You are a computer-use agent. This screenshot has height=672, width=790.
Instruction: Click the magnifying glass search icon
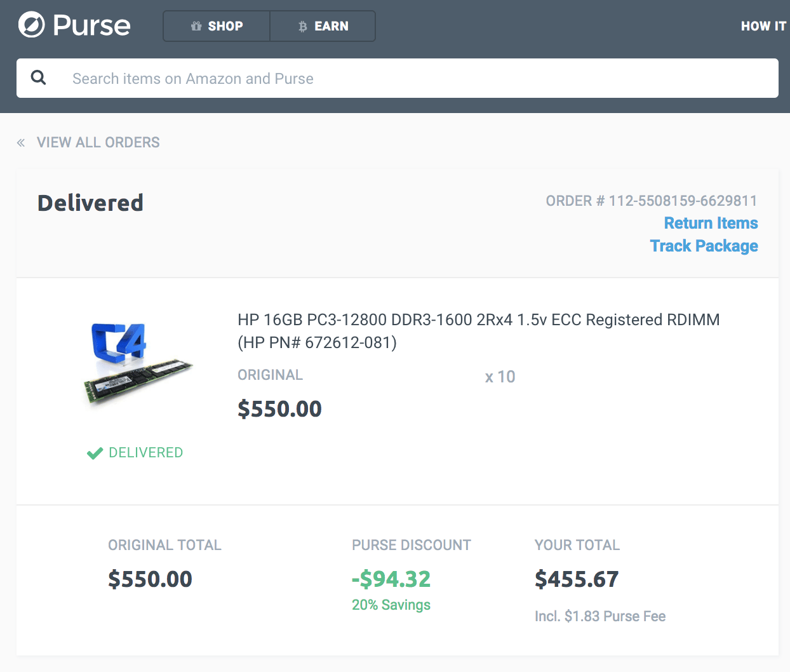pyautogui.click(x=38, y=77)
